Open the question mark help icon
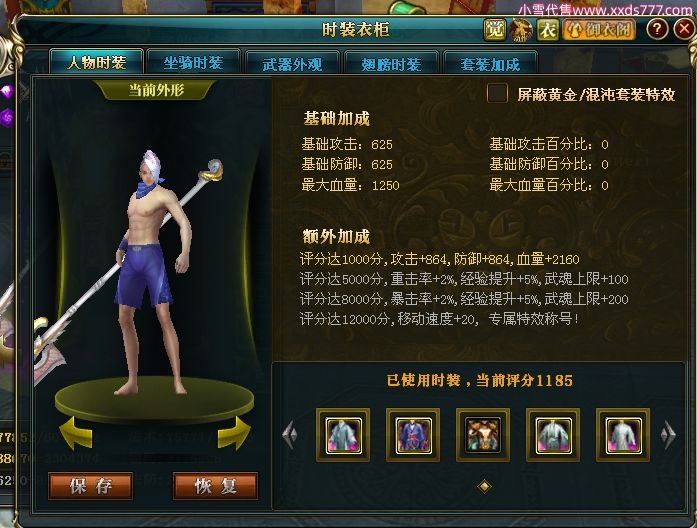 coord(657,29)
